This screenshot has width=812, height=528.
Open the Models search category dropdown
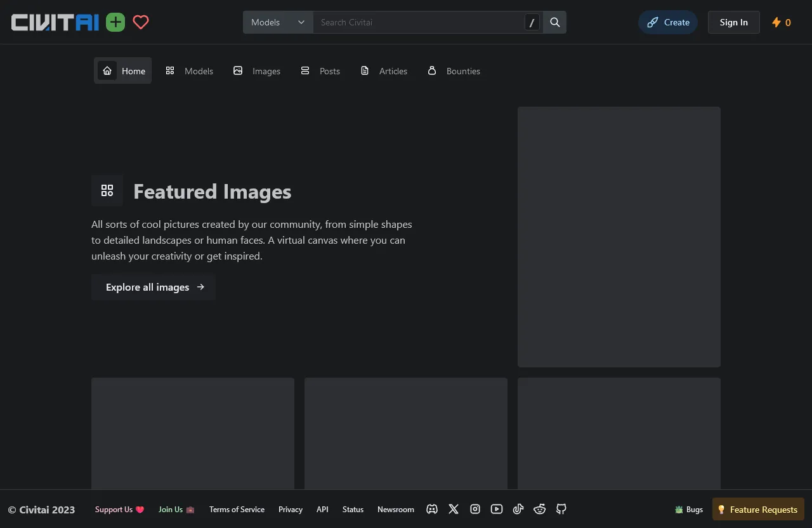click(x=278, y=22)
